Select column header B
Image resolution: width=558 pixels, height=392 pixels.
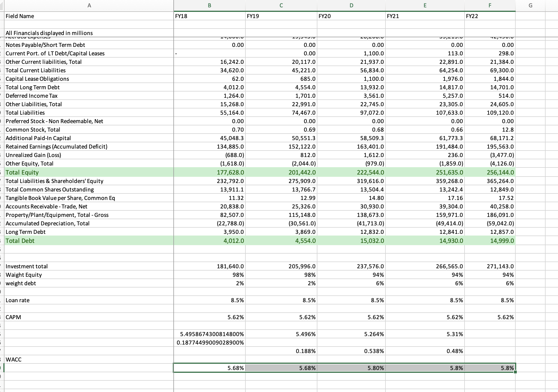point(209,5)
